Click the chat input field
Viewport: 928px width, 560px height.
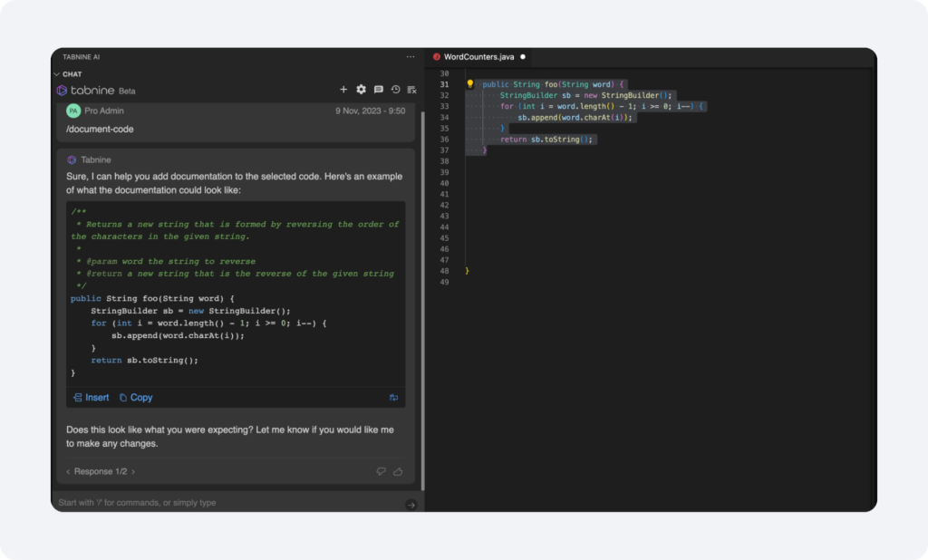click(x=229, y=503)
